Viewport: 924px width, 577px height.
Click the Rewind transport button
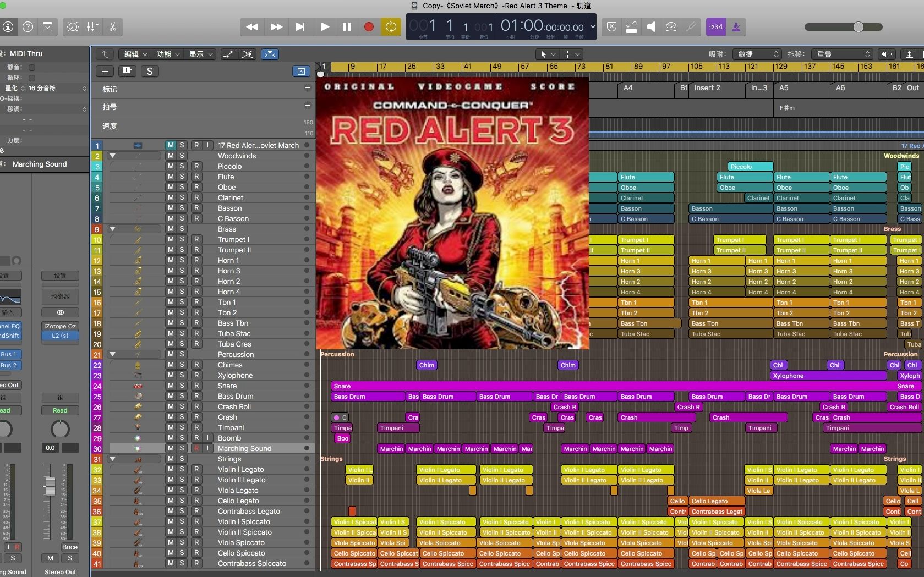(x=252, y=26)
